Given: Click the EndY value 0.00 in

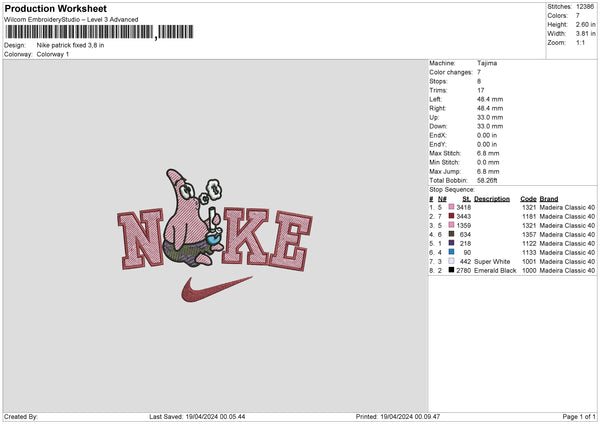Looking at the screenshot, I should (x=487, y=144).
